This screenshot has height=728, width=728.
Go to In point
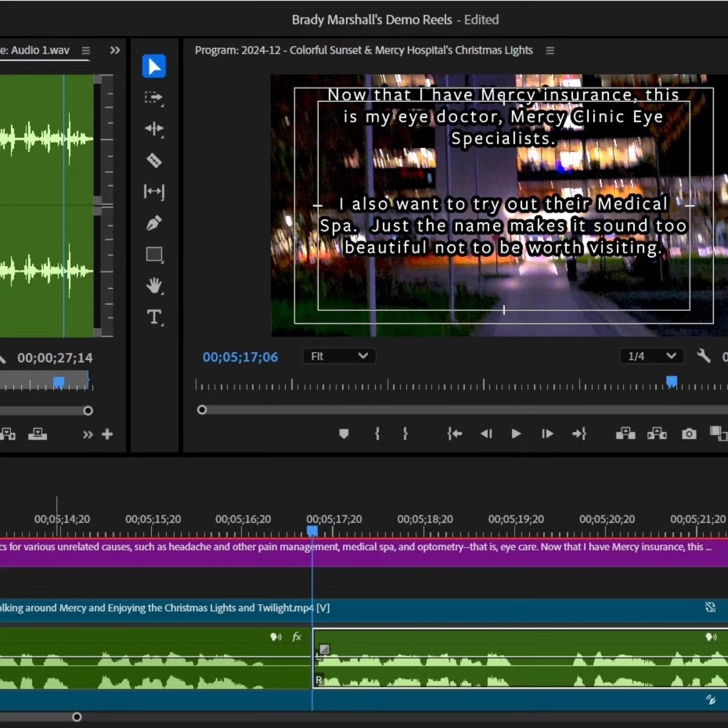454,434
